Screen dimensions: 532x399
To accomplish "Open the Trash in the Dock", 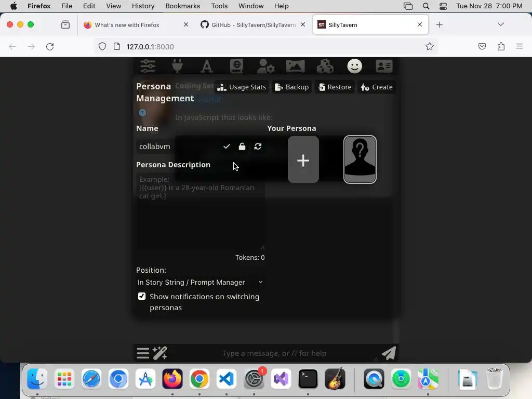I will point(495,379).
